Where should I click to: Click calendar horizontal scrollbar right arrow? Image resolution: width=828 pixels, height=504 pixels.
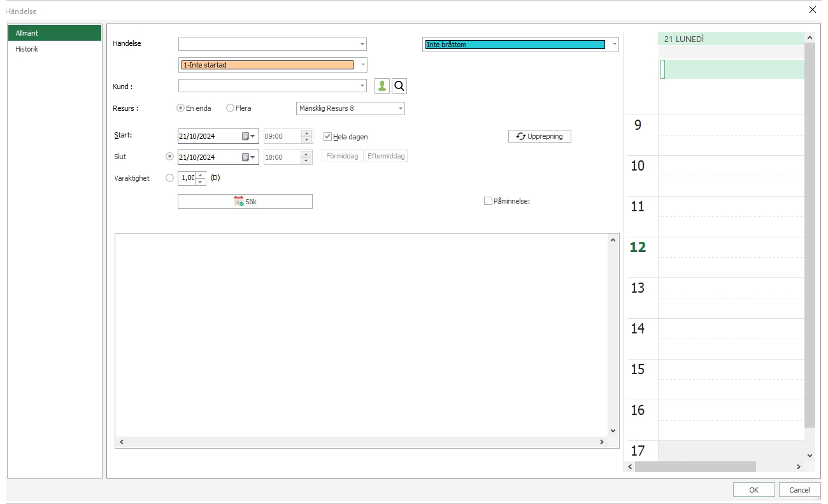(x=799, y=466)
